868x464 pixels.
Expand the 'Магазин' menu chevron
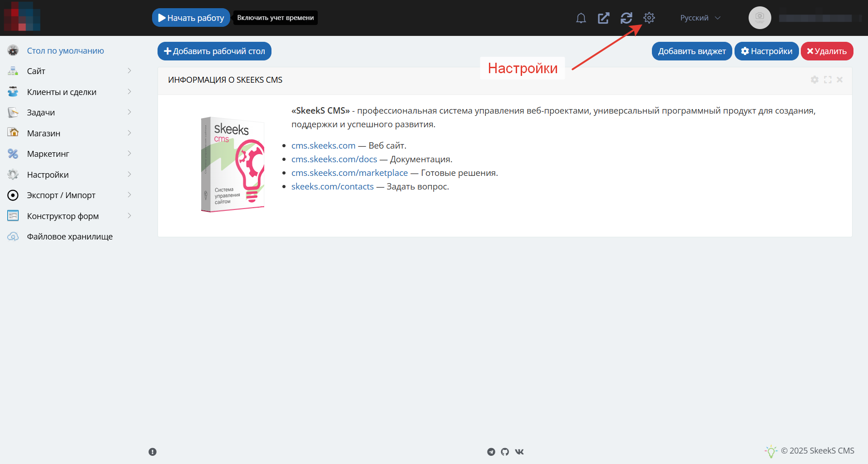click(x=129, y=133)
